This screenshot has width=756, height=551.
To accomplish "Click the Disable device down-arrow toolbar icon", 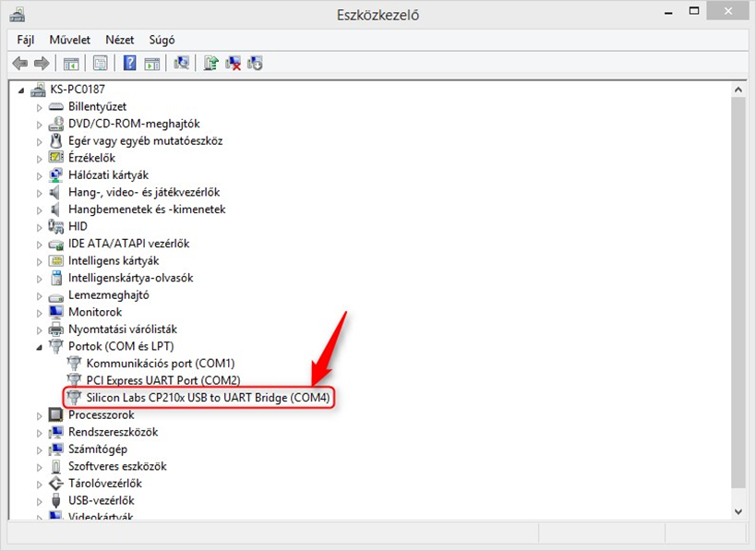I will (x=255, y=63).
